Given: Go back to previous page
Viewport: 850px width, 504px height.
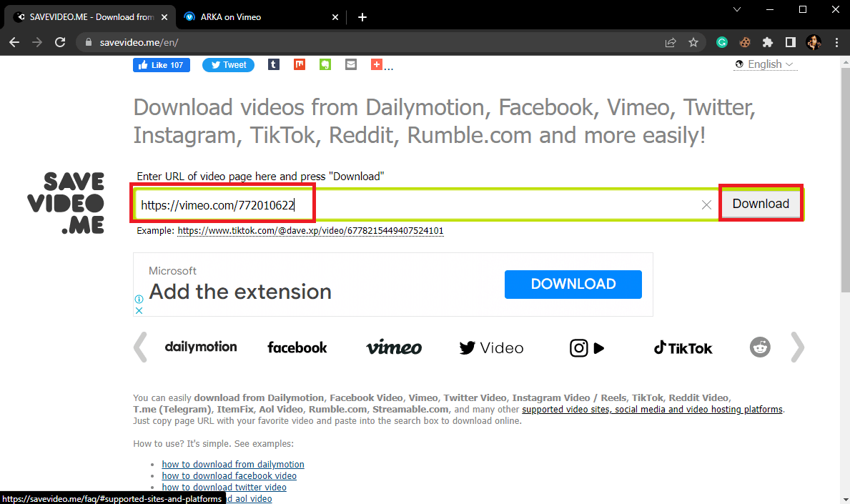Looking at the screenshot, I should 14,42.
